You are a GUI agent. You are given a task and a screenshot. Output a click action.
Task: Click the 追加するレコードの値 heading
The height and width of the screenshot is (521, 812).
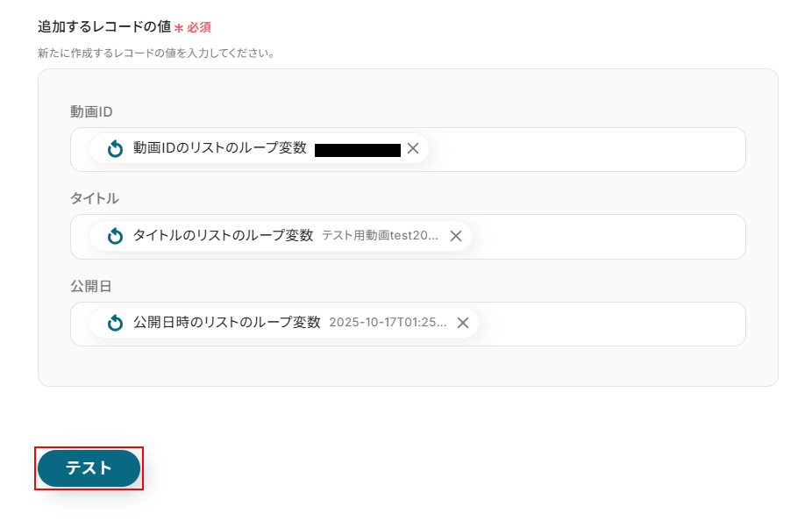[103, 26]
